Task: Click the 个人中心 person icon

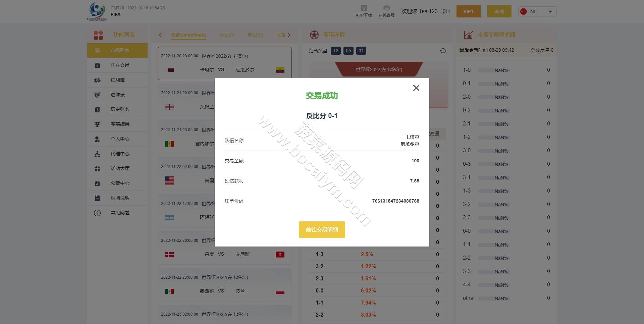Action: (x=97, y=139)
